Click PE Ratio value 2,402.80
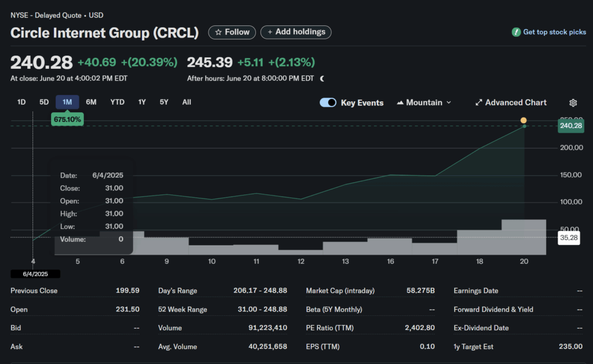This screenshot has width=593, height=364. (420, 328)
